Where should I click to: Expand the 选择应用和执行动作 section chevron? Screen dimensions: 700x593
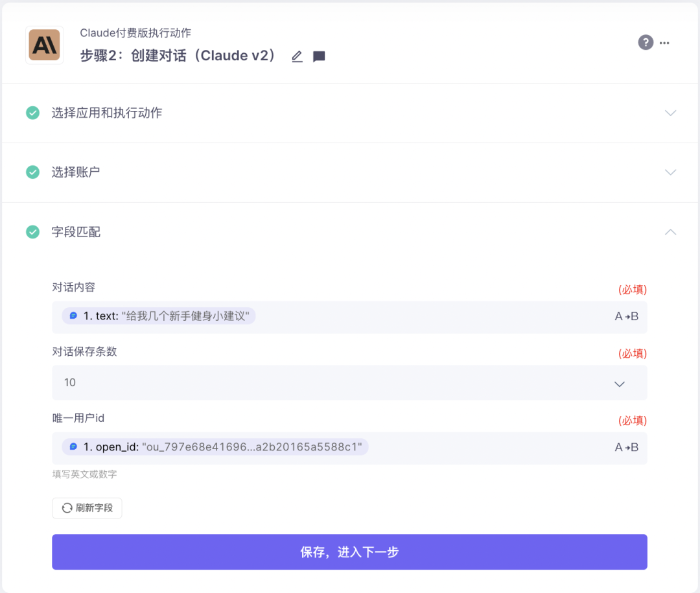point(670,113)
